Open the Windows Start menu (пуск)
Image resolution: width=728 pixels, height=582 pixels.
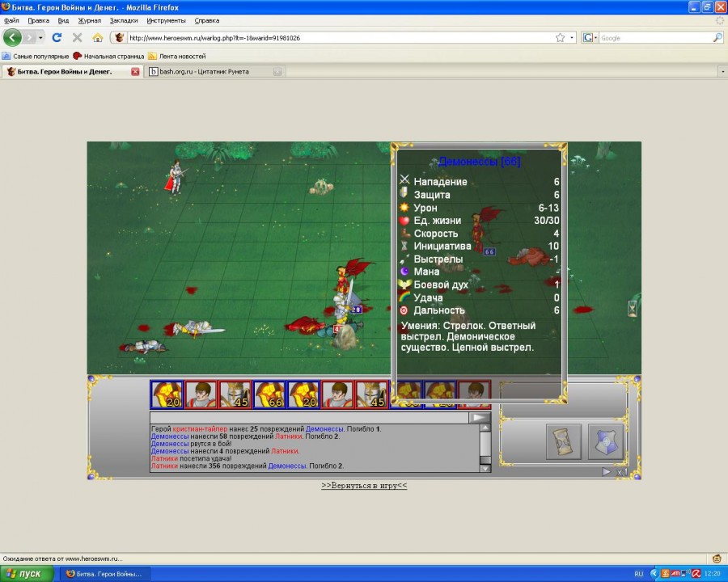pos(26,574)
